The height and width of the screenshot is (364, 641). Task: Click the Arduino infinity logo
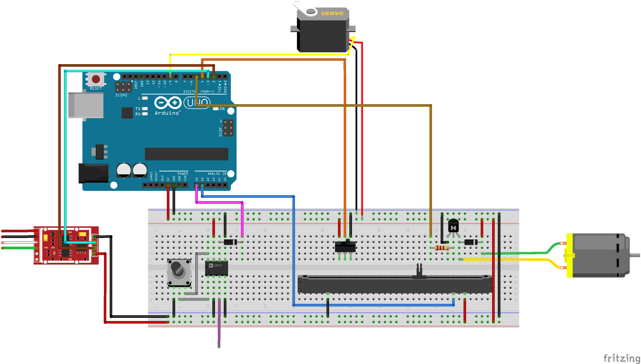click(168, 102)
